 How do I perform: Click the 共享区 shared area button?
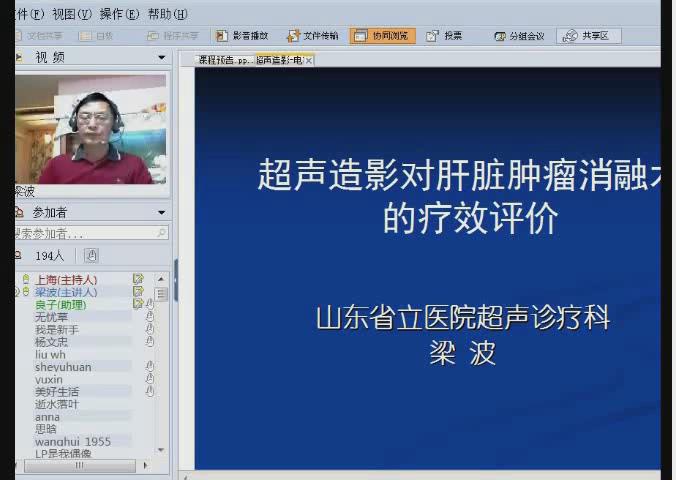point(589,36)
